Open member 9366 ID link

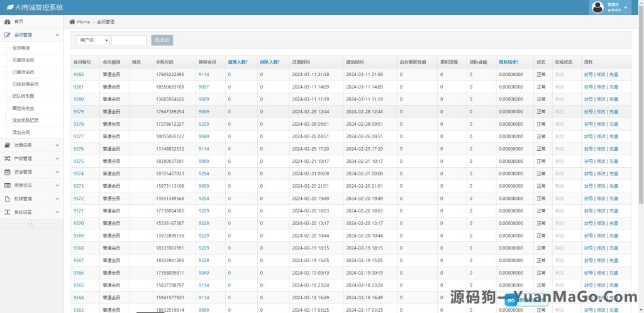pyautogui.click(x=79, y=273)
